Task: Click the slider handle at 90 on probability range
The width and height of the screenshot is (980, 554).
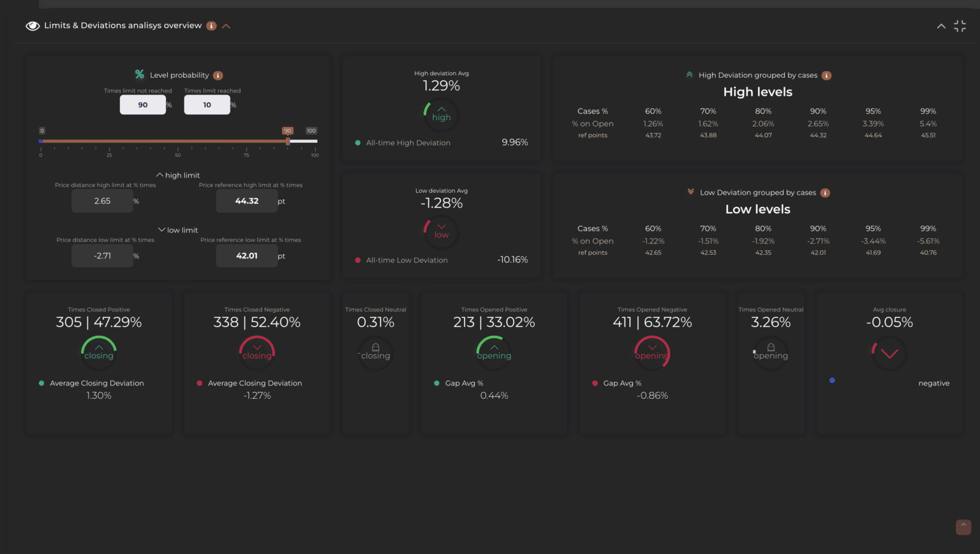Action: click(x=288, y=141)
